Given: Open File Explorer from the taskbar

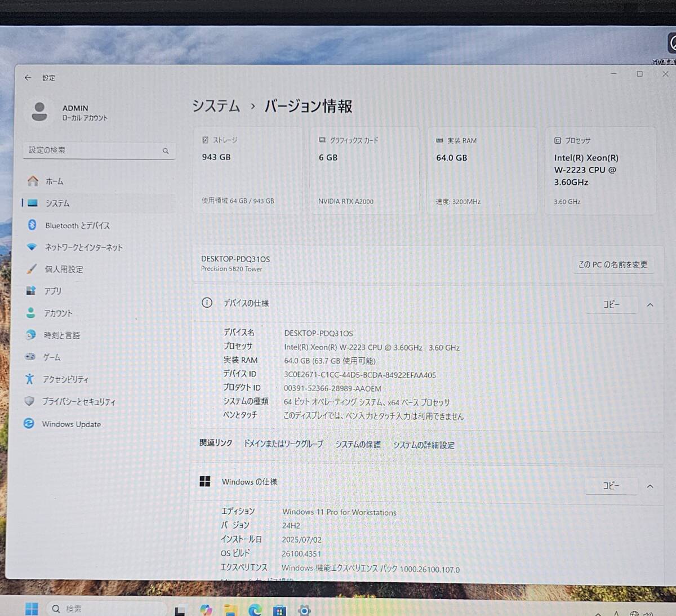Looking at the screenshot, I should coord(230,610).
